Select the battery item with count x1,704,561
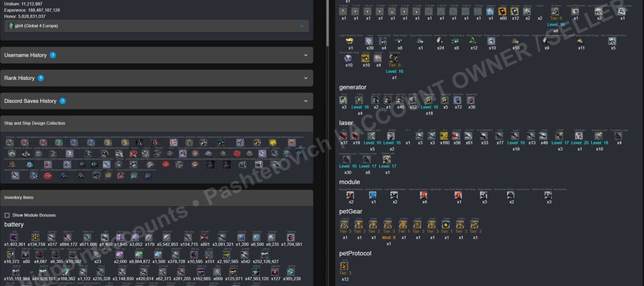Image resolution: width=644 pixels, height=286 pixels. point(291,237)
